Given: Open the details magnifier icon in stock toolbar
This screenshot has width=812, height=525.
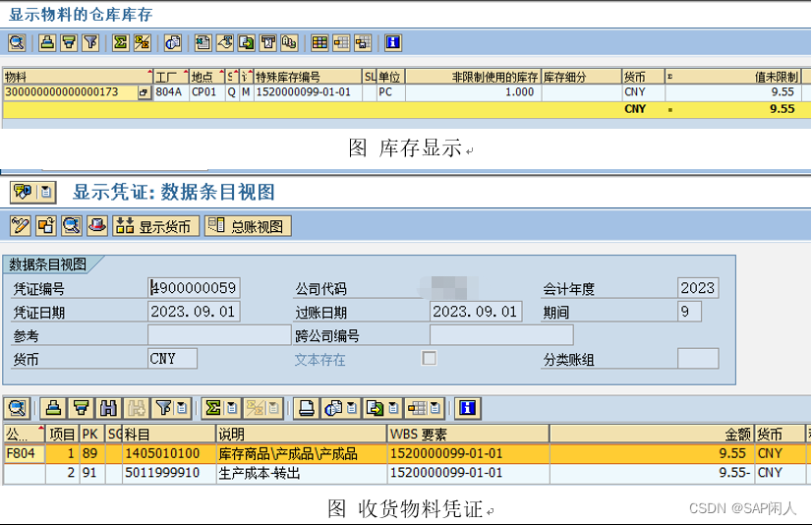Looking at the screenshot, I should pos(17,42).
